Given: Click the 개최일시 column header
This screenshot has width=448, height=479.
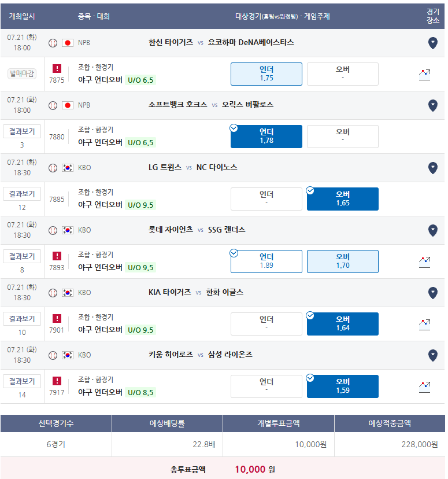Looking at the screenshot, I should click(x=22, y=16).
